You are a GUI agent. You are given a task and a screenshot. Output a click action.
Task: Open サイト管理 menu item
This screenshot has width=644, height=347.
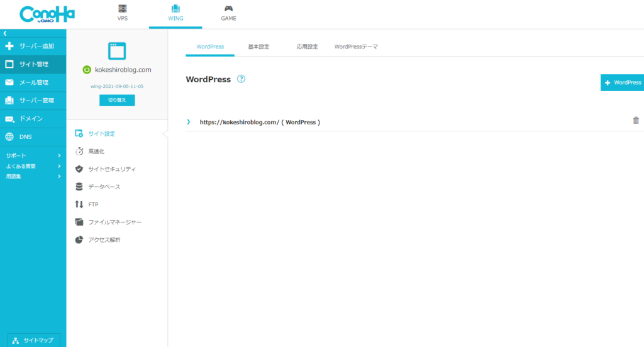tap(33, 64)
